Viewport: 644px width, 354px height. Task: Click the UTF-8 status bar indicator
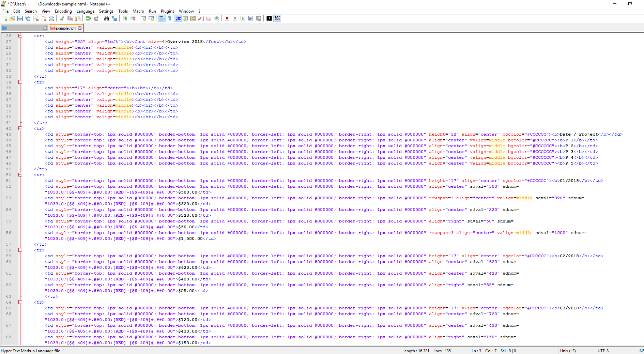click(603, 351)
